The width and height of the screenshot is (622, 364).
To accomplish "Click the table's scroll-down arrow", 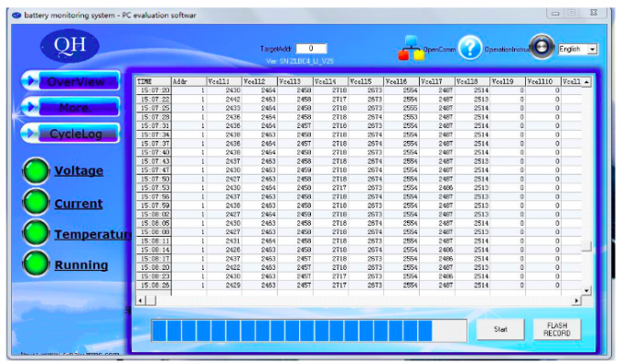I will pos(586,291).
